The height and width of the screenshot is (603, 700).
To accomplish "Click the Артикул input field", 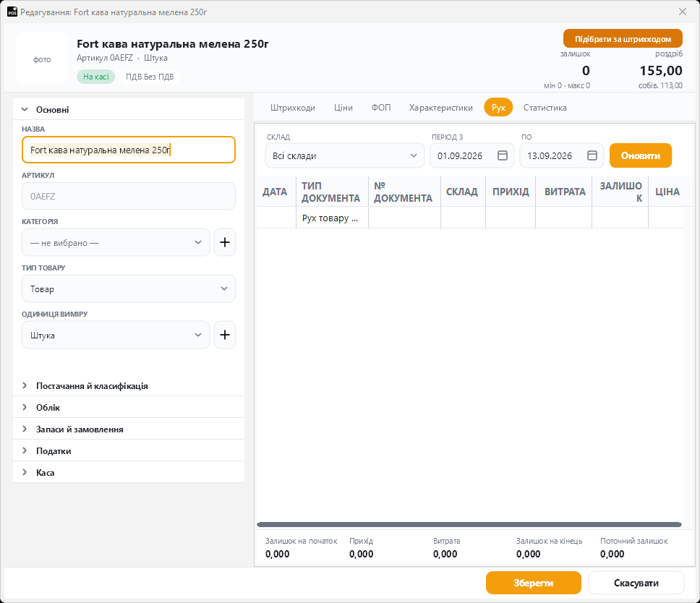I will [129, 196].
